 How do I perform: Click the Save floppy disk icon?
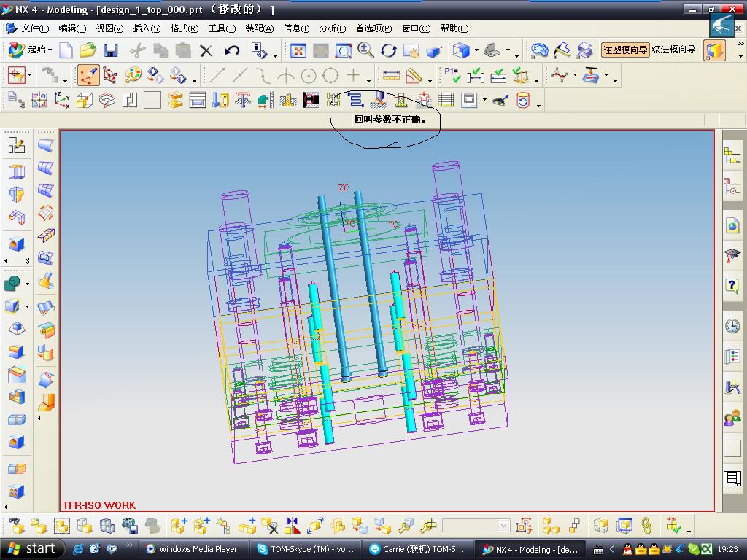point(111,50)
